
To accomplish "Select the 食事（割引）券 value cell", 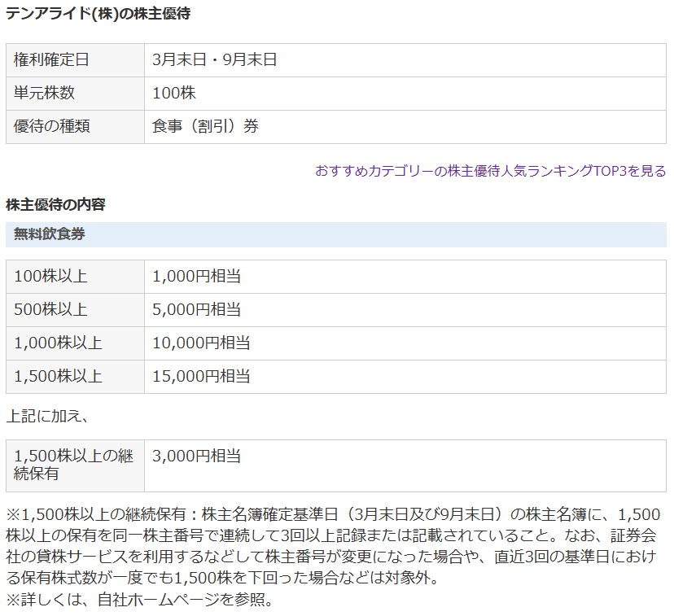I will point(405,127).
